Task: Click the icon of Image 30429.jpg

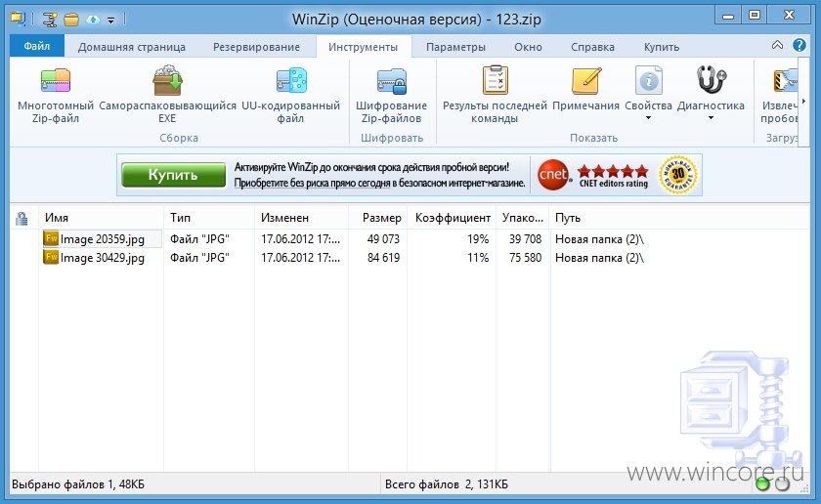Action: point(51,257)
